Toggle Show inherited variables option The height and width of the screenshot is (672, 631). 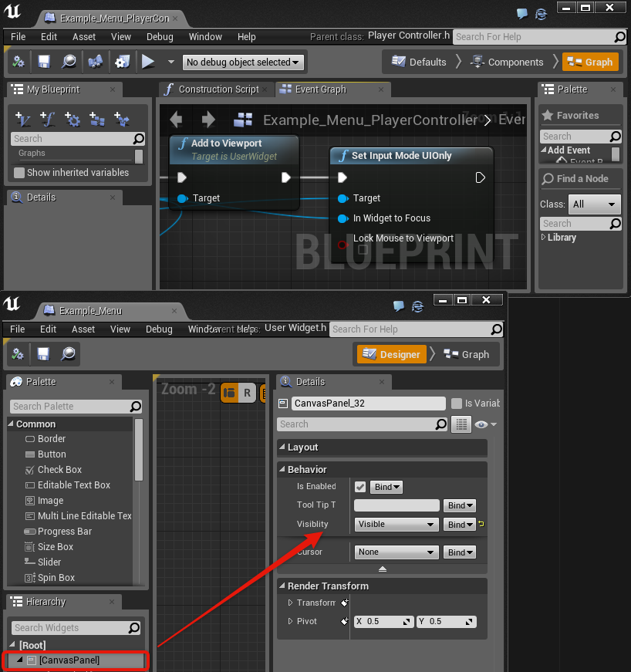[19, 172]
